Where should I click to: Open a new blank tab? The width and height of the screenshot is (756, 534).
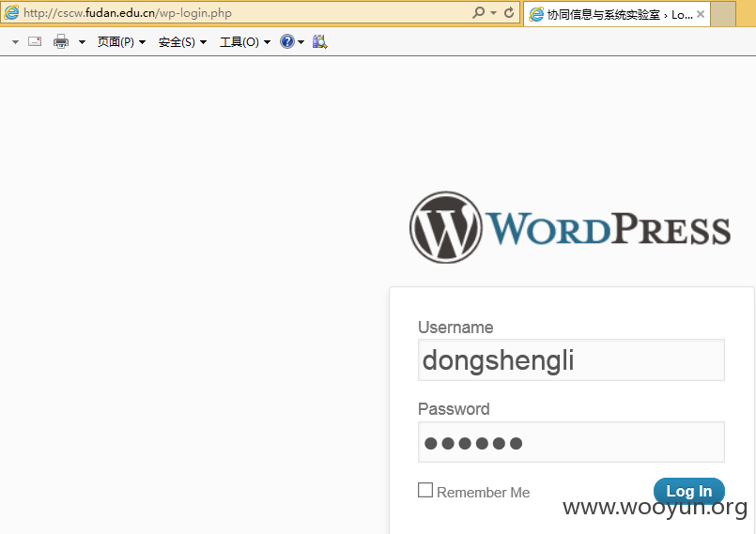723,14
